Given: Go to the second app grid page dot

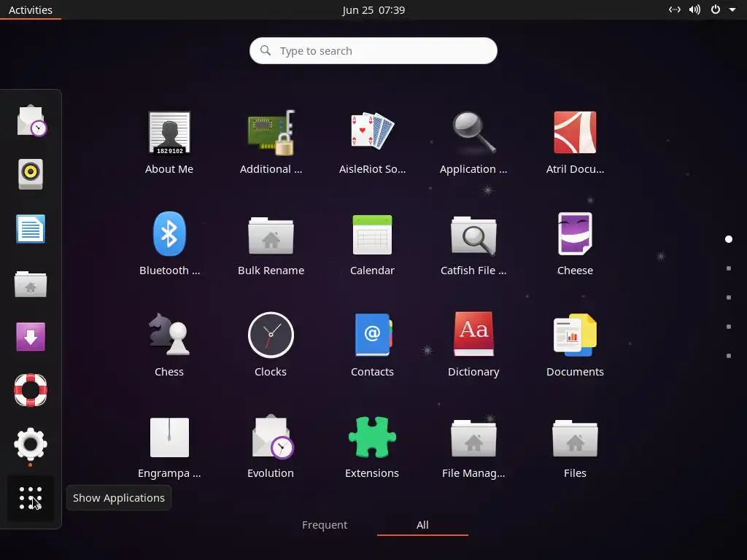Looking at the screenshot, I should (729, 268).
